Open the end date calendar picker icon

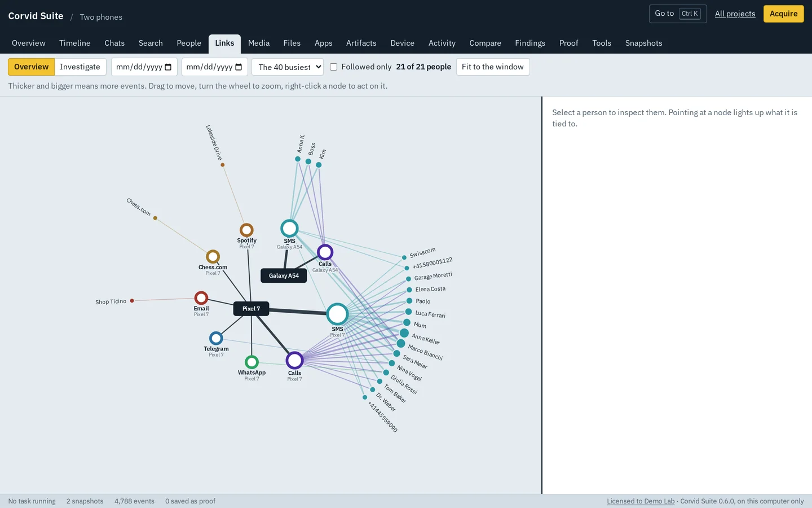tap(239, 67)
